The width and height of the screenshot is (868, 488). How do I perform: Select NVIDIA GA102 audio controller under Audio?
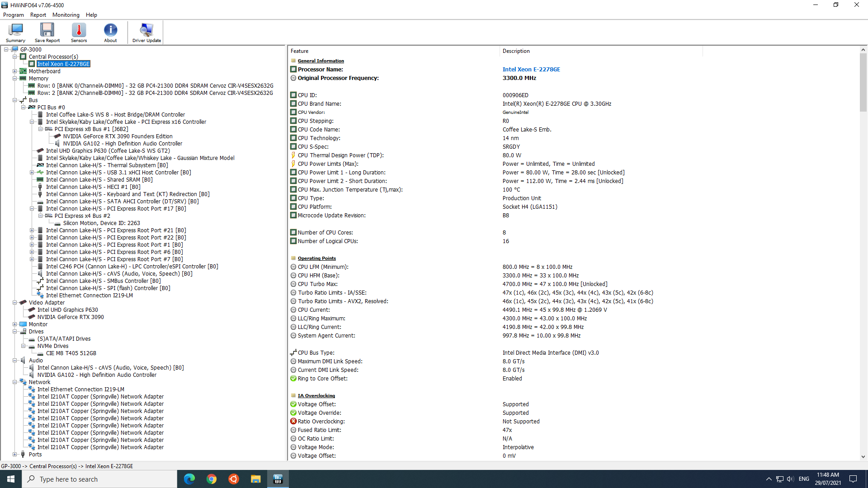97,375
